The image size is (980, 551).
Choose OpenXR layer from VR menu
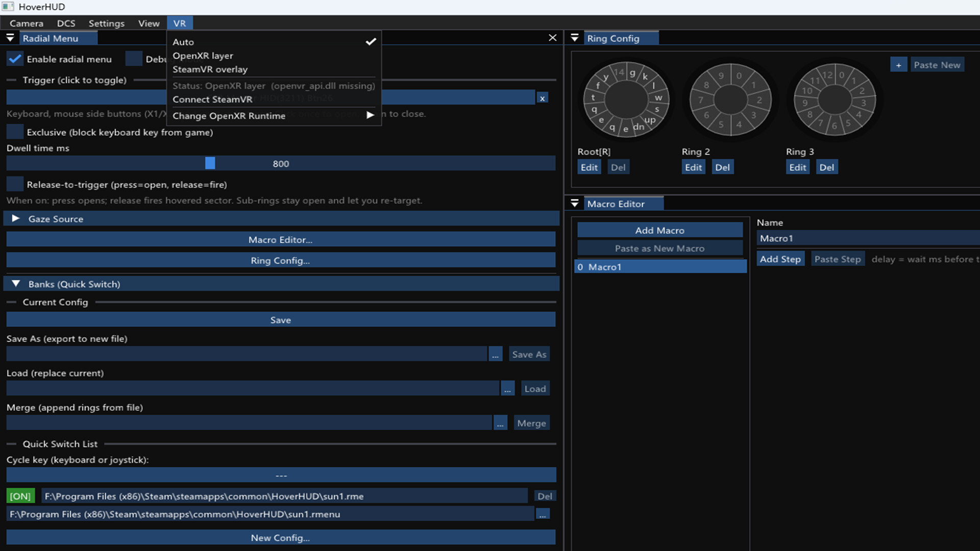[274, 56]
